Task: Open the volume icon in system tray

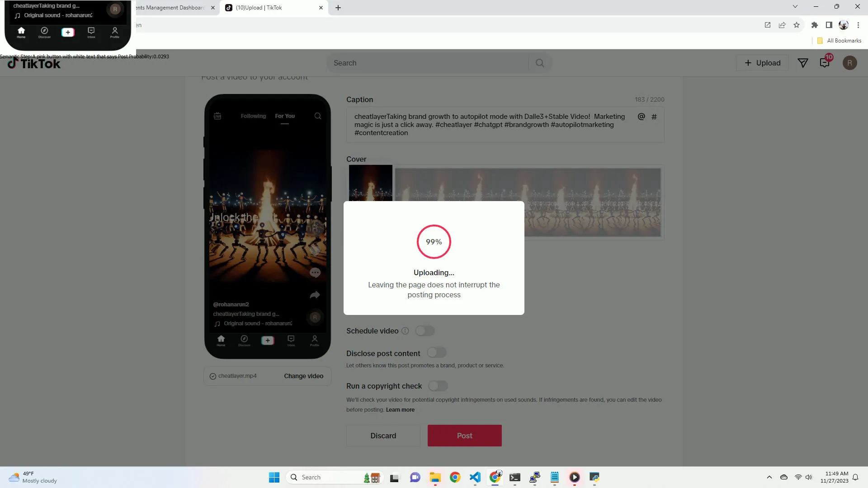Action: point(809,477)
